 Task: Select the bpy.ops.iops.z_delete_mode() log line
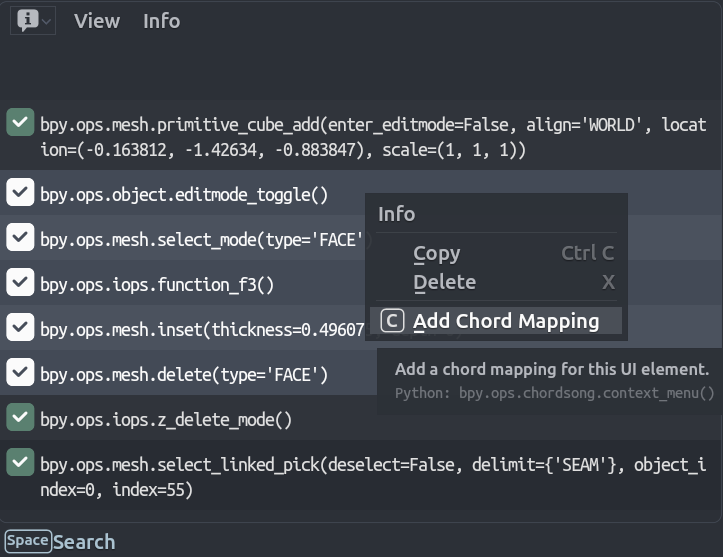(166, 420)
